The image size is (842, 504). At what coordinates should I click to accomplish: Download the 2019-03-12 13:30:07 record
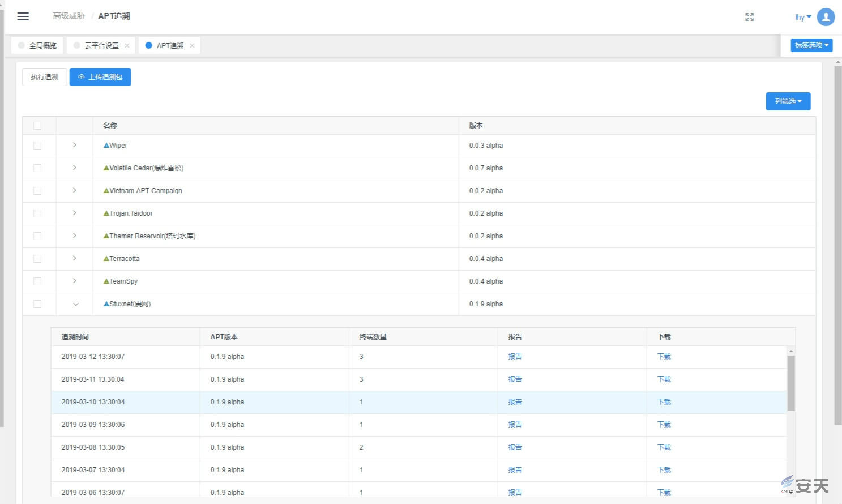pyautogui.click(x=664, y=357)
